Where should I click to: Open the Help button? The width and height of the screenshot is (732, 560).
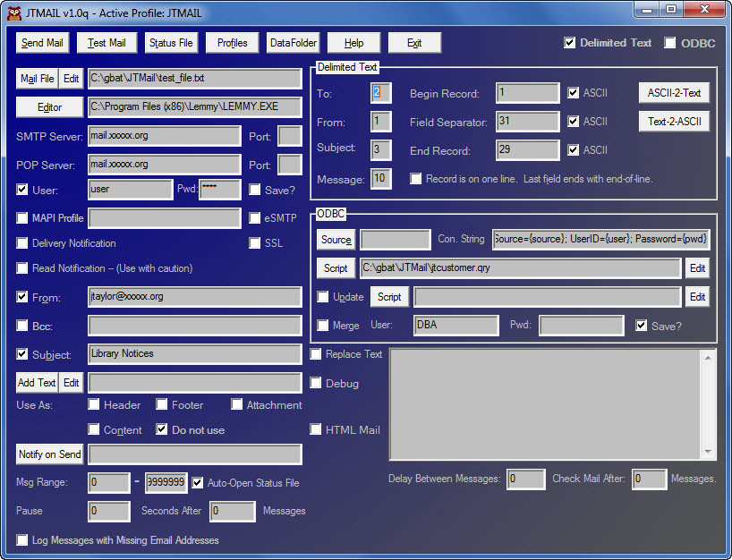353,43
